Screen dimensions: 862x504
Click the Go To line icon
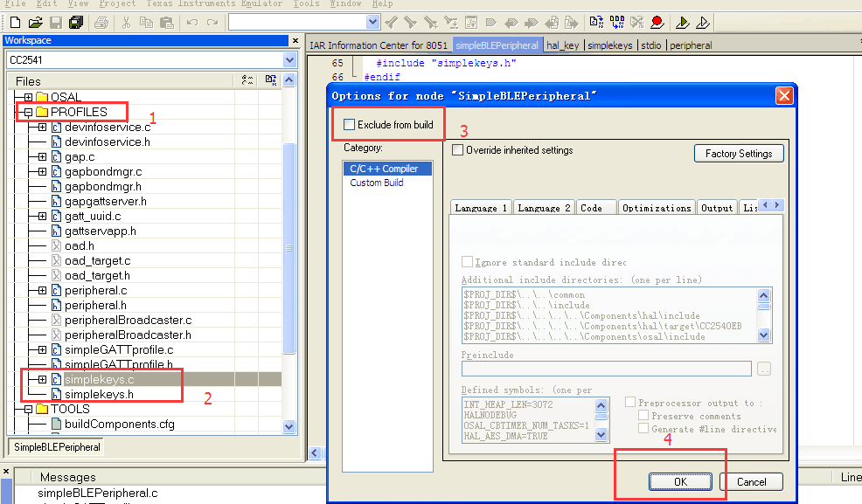[471, 23]
